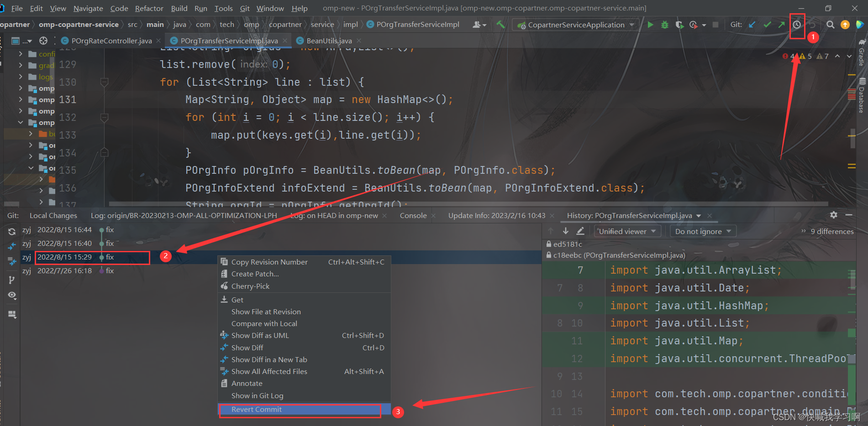Open the Refactor menu

click(x=149, y=8)
